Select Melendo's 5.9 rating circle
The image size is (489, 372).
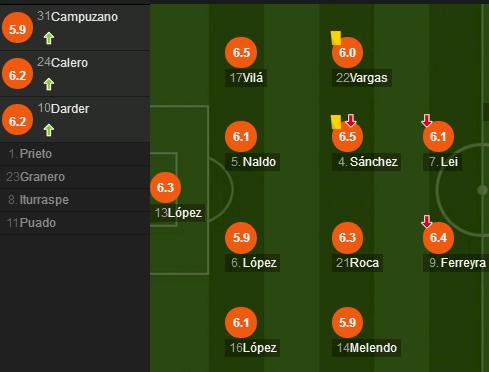point(347,322)
